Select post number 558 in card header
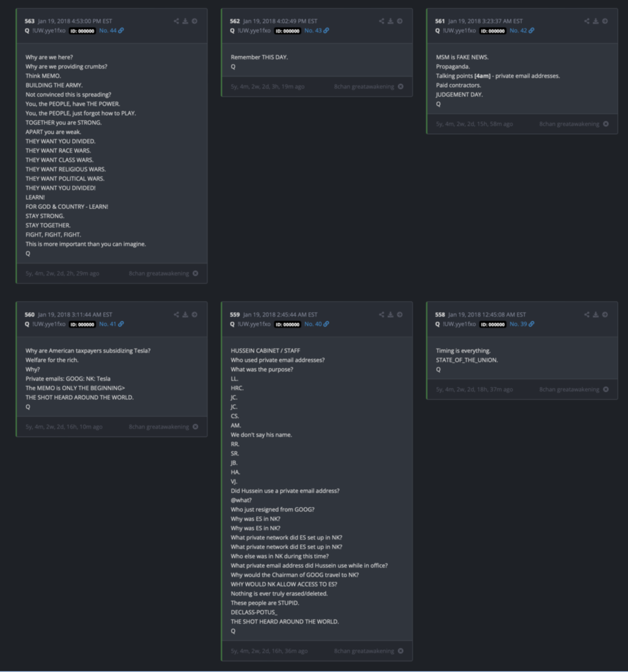Screen dimensions: 628x672 (440, 315)
